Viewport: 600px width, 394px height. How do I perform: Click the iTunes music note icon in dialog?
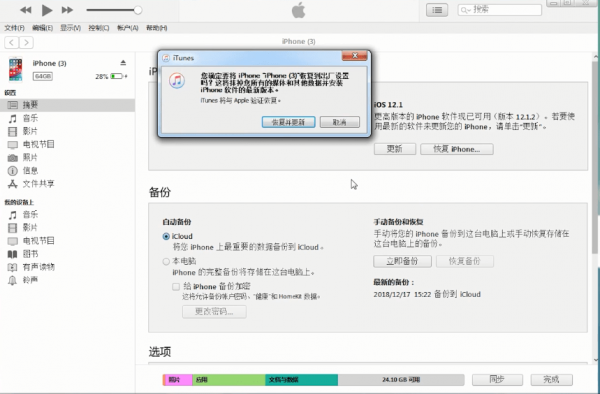tap(177, 80)
